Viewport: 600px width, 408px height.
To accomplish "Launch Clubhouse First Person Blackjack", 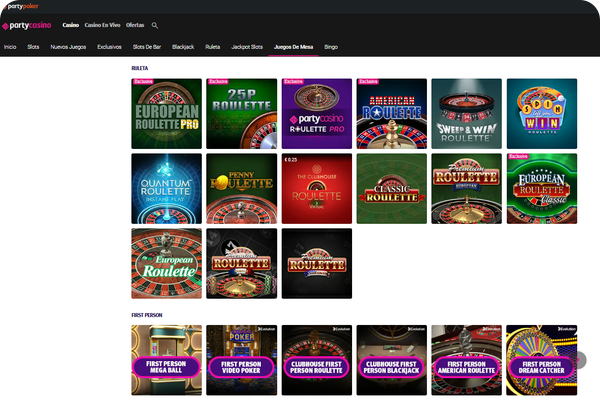I will point(391,360).
